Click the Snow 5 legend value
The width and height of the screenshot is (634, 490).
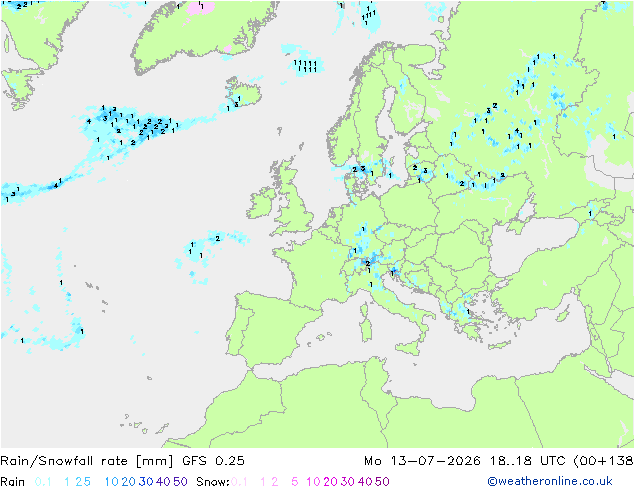click(295, 482)
